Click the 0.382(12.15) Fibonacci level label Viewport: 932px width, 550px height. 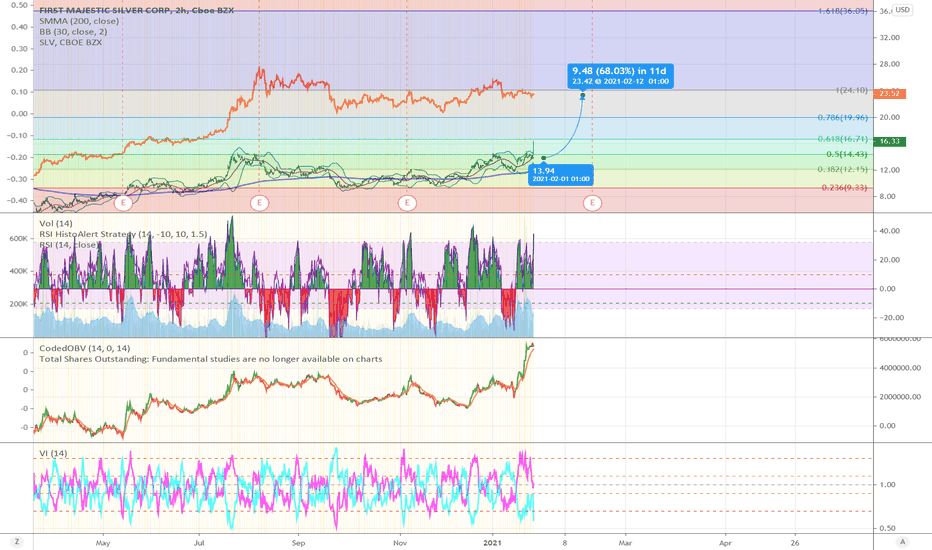click(842, 169)
